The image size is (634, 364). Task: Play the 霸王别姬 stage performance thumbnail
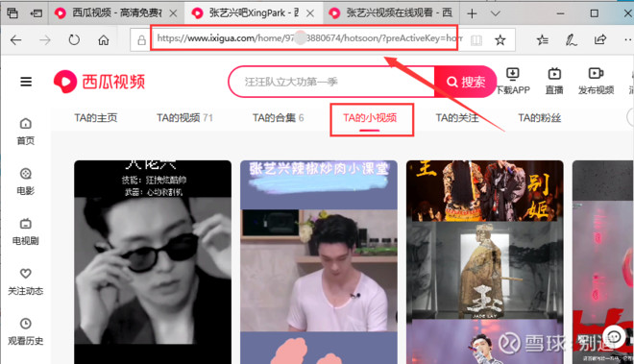[x=485, y=262]
